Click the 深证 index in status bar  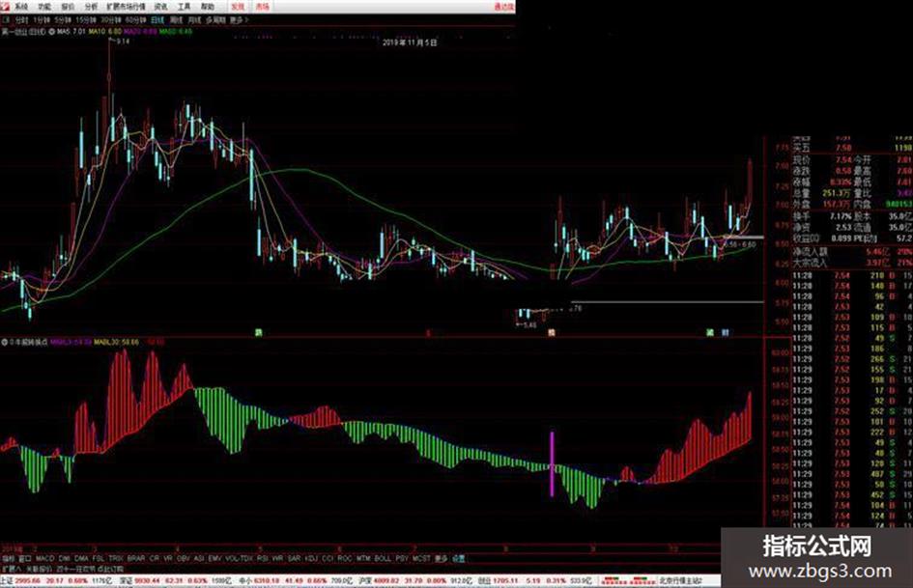127,580
